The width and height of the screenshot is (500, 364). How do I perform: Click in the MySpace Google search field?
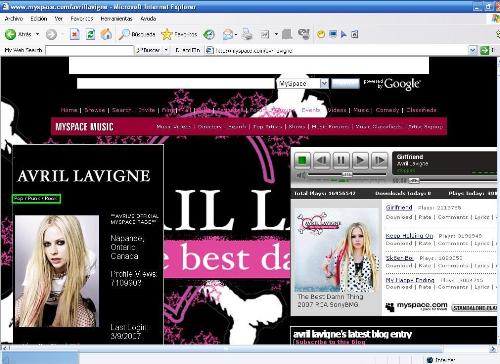[x=175, y=83]
